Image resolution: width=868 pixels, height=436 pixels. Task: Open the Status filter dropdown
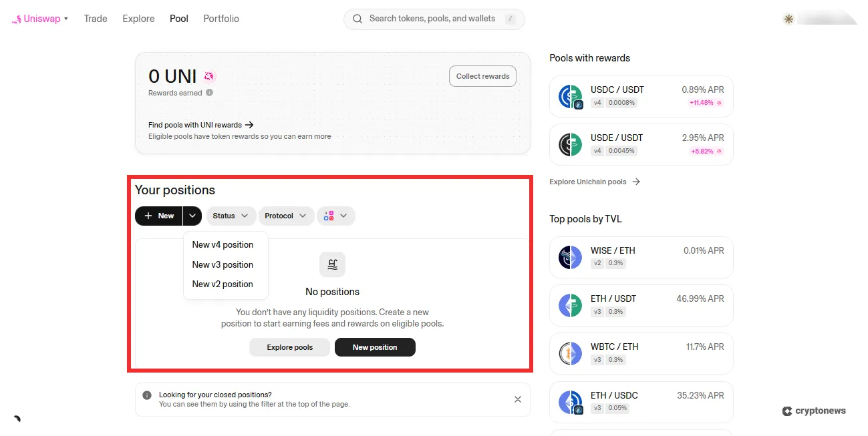click(x=231, y=215)
